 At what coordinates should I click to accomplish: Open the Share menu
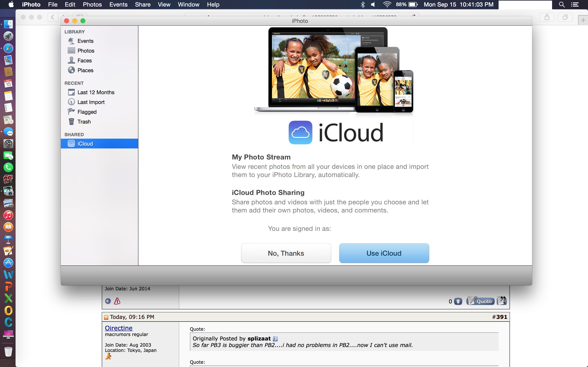click(143, 5)
